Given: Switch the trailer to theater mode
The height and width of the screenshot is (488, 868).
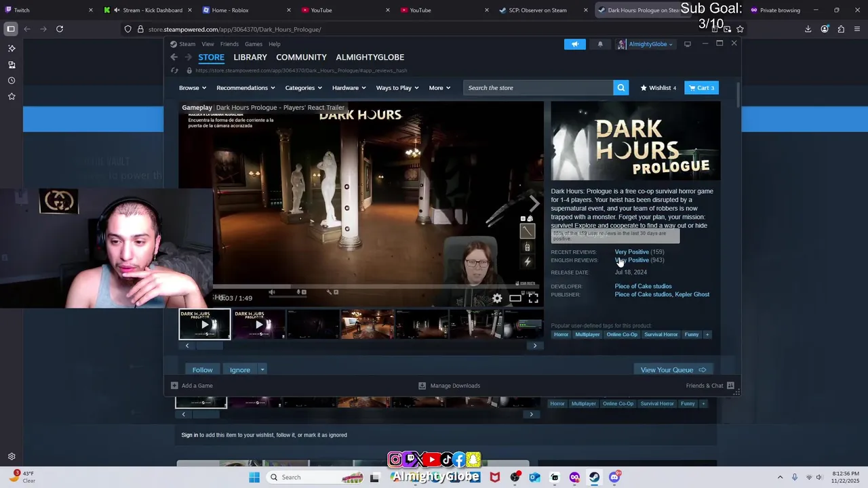Looking at the screenshot, I should [515, 298].
